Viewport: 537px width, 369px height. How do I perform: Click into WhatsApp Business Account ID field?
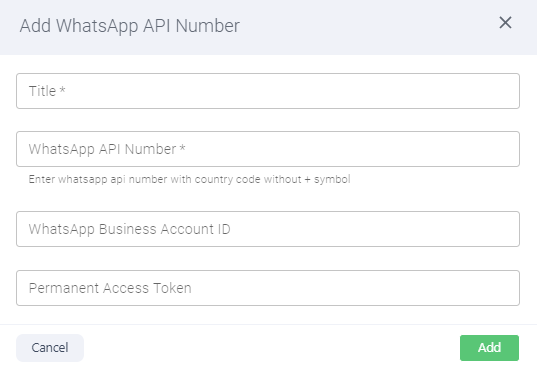268,229
